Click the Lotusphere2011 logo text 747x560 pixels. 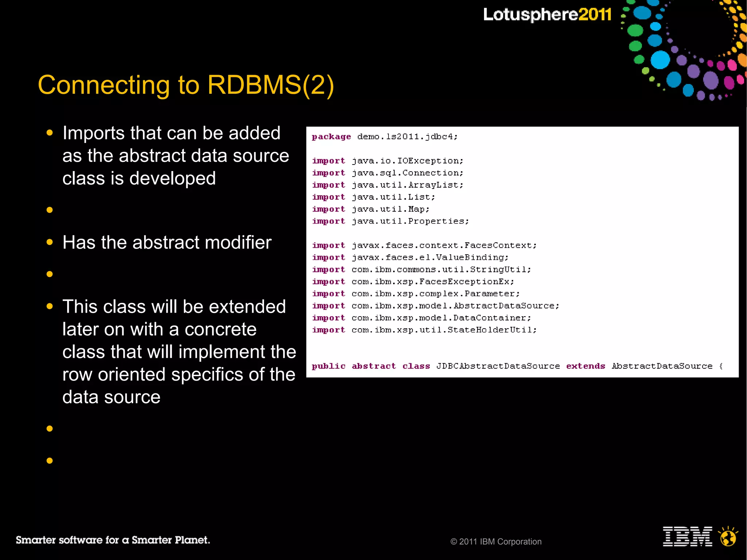tap(547, 15)
